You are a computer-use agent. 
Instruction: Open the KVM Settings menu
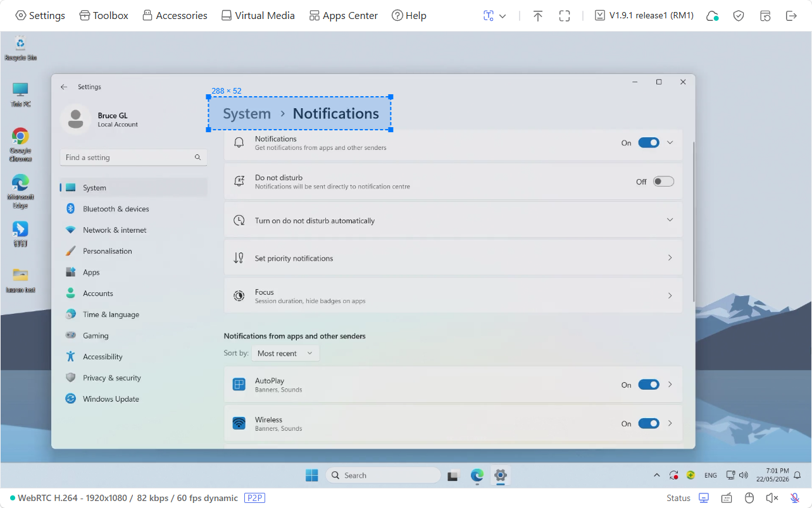pos(40,15)
